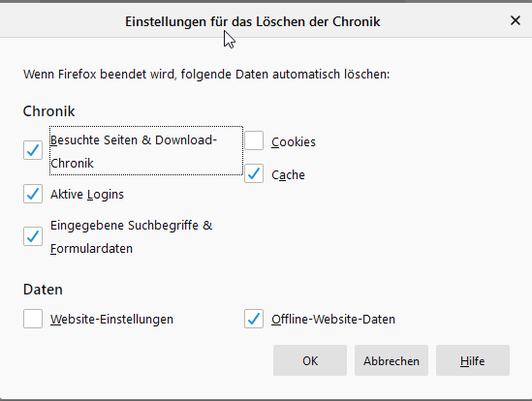The width and height of the screenshot is (532, 401).
Task: Click the 'Website-Einstellungen' label text
Action: pos(112,320)
